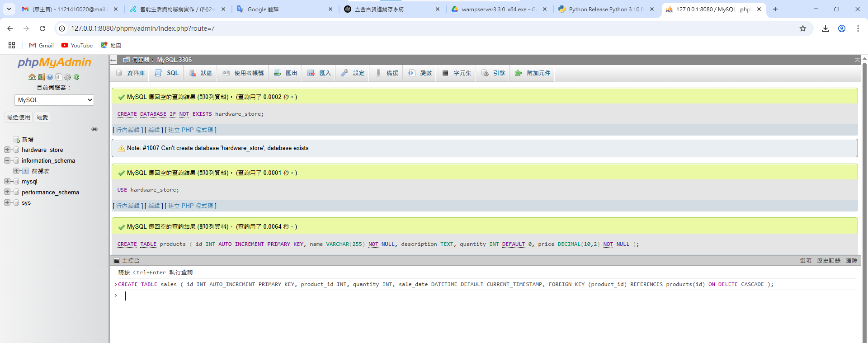
Task: Open 歷史記錄 in the console bar
Action: click(828, 261)
